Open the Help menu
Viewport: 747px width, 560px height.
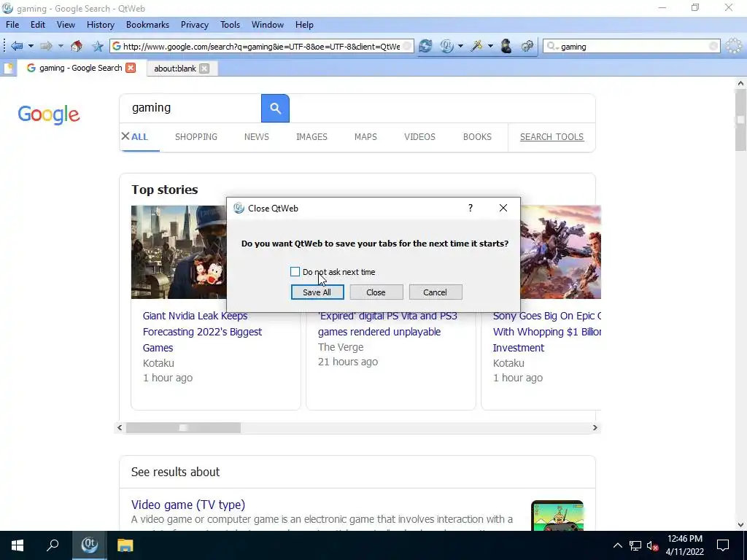[304, 25]
